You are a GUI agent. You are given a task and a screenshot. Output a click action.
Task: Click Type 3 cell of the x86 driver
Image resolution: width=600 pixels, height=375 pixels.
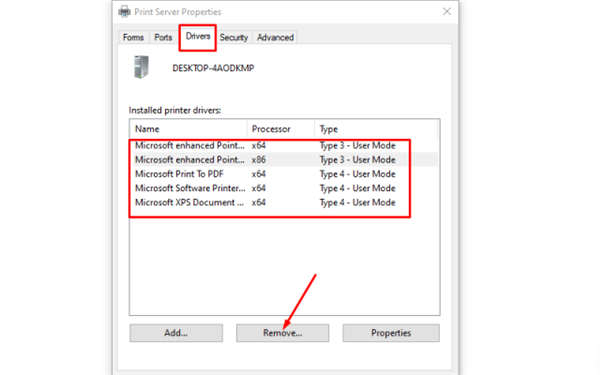357,160
